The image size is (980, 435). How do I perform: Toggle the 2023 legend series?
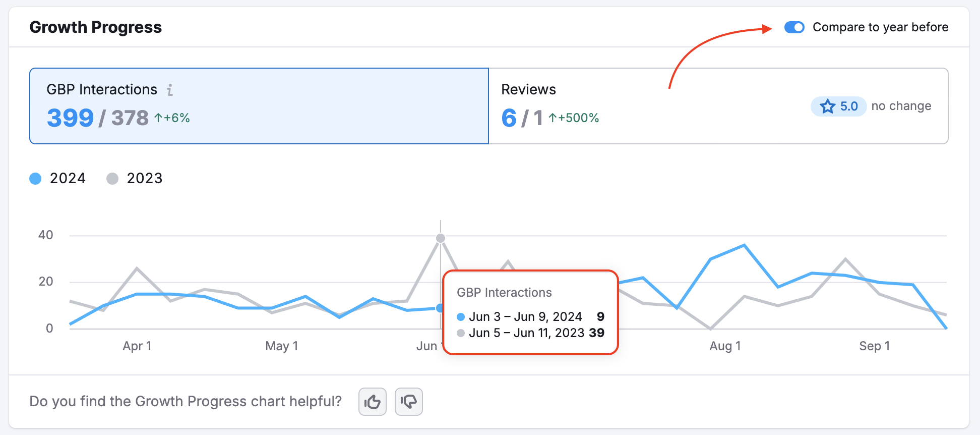click(x=135, y=178)
